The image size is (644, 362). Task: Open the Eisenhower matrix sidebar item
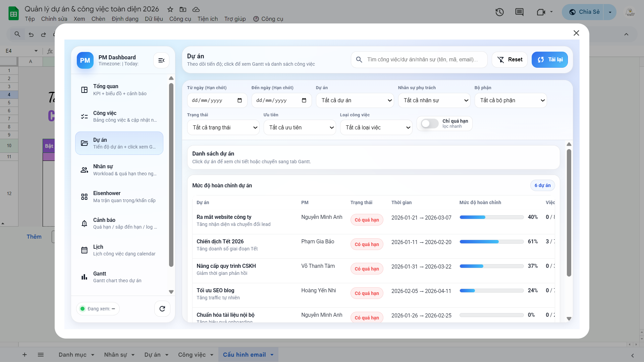[119, 197]
